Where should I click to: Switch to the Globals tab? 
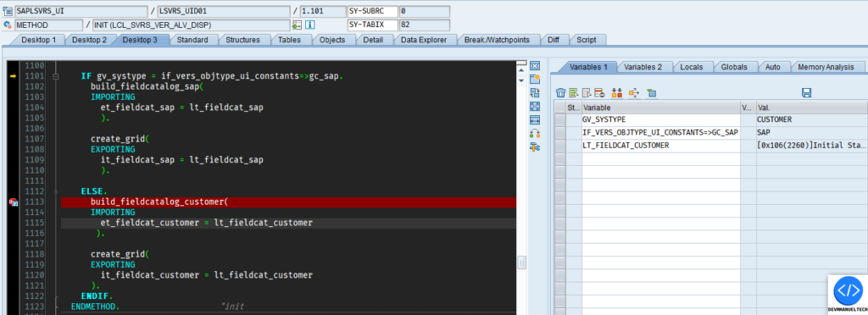coord(734,67)
